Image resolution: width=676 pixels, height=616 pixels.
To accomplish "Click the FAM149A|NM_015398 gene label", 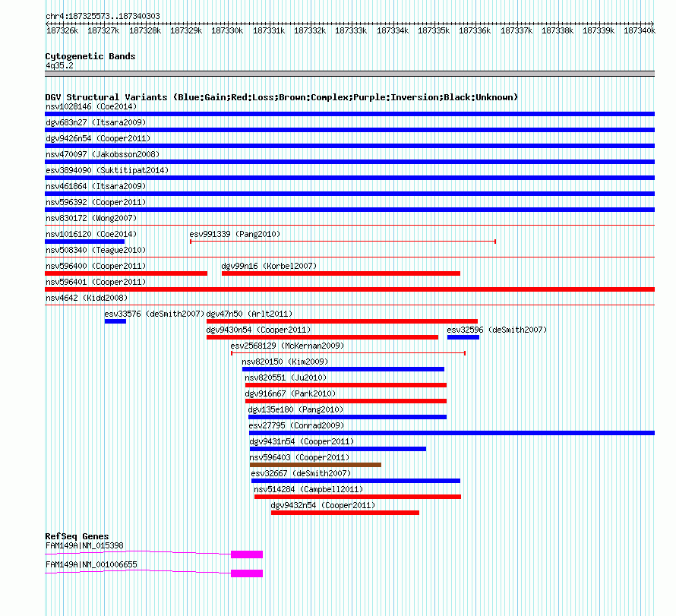I will (84, 545).
